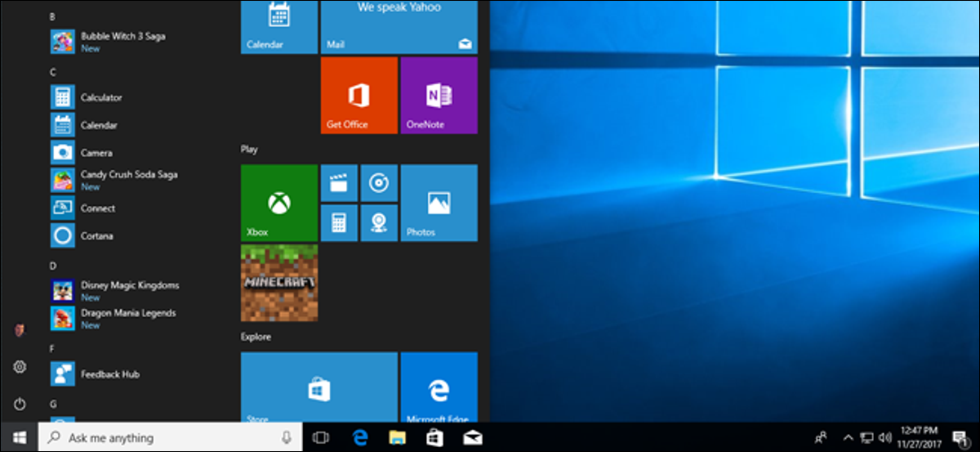Click the letter F section header
980x452 pixels.
52,348
